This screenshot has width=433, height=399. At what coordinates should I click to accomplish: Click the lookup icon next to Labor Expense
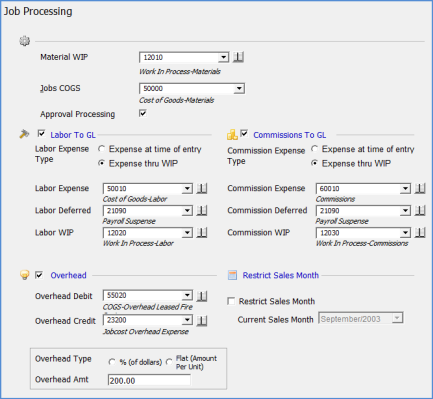click(201, 188)
